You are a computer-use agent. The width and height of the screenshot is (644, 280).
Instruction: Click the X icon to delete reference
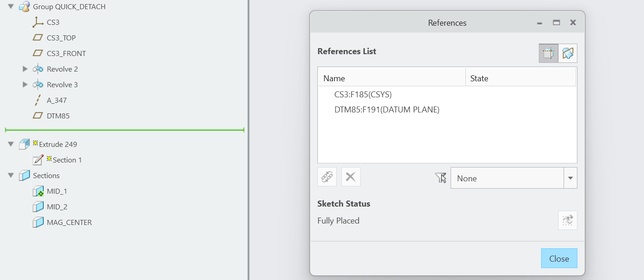tap(350, 176)
